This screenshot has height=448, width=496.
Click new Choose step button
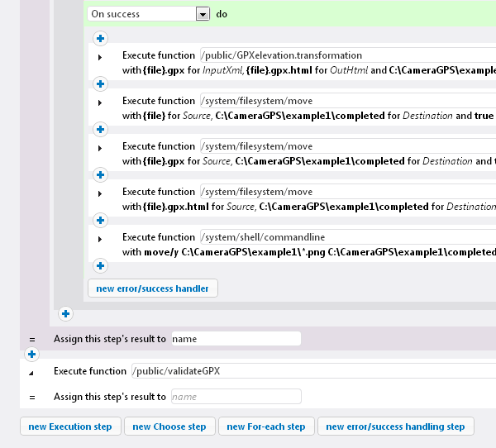[169, 427]
